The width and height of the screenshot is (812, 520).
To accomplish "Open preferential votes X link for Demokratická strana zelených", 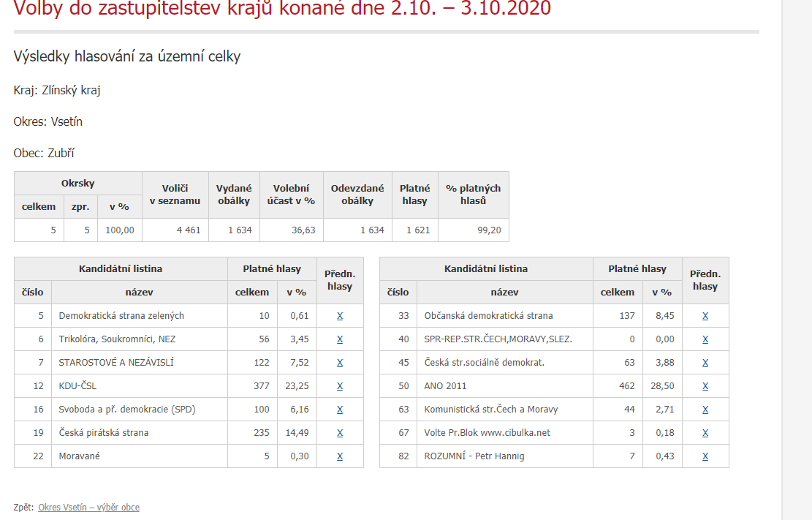I will [340, 316].
